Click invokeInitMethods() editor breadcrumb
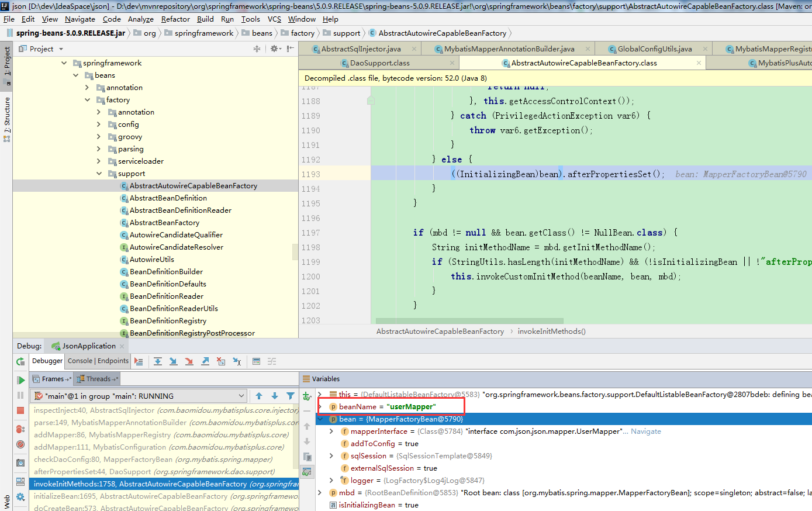 pyautogui.click(x=551, y=331)
